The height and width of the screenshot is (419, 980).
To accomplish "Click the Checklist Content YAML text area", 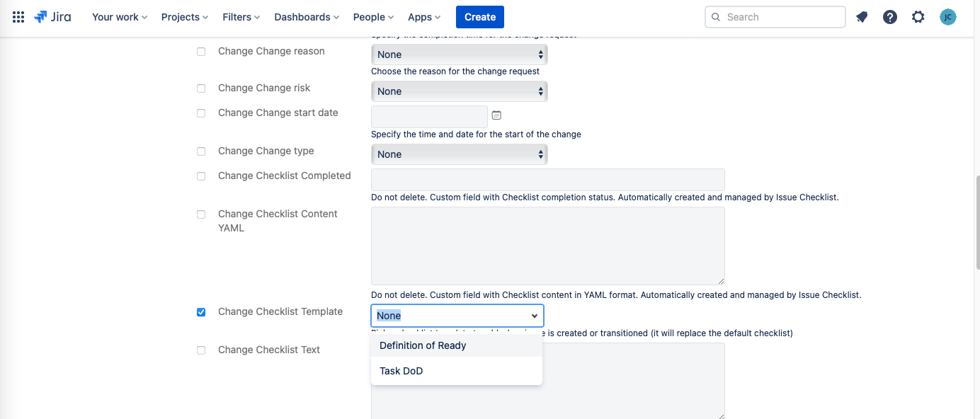I will click(547, 246).
